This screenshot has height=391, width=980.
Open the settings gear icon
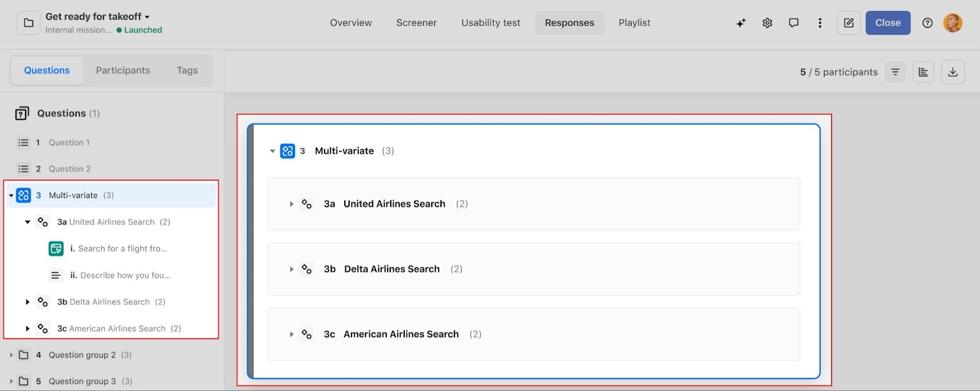click(x=767, y=23)
